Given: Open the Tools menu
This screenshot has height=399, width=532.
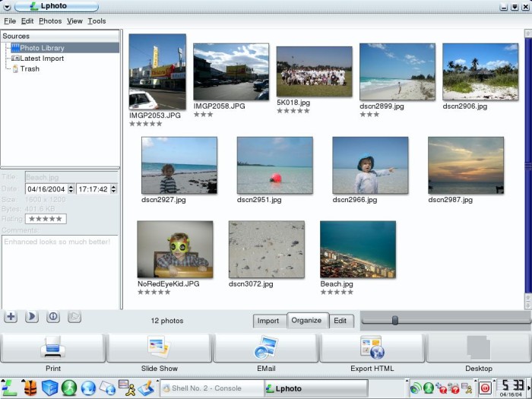Looking at the screenshot, I should pos(97,21).
